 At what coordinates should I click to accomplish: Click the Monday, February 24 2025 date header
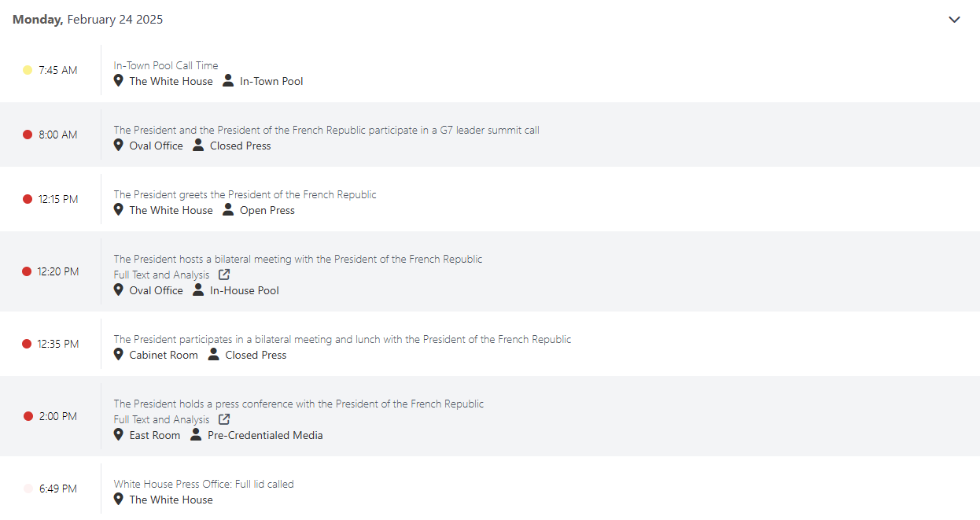click(88, 20)
